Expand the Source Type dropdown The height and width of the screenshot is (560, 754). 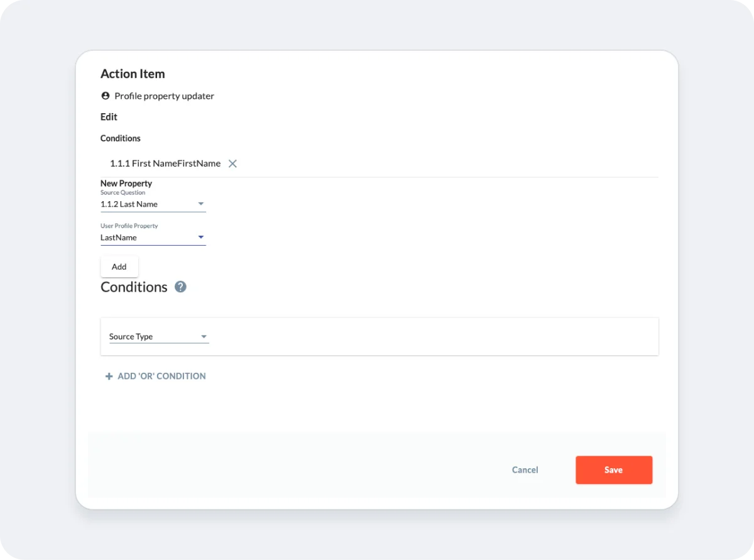click(157, 336)
